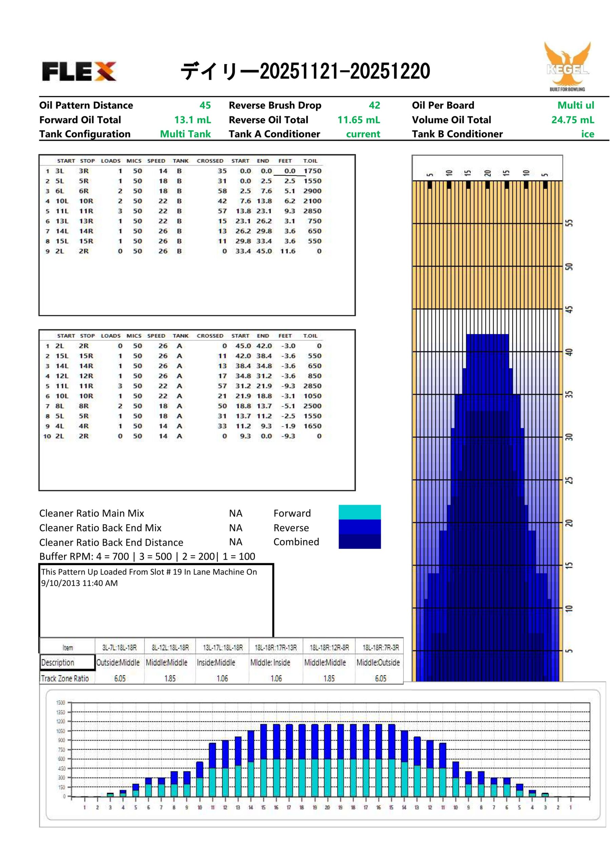Click the FLEX logo
Viewport: 614px width, 868px height.
79,71
